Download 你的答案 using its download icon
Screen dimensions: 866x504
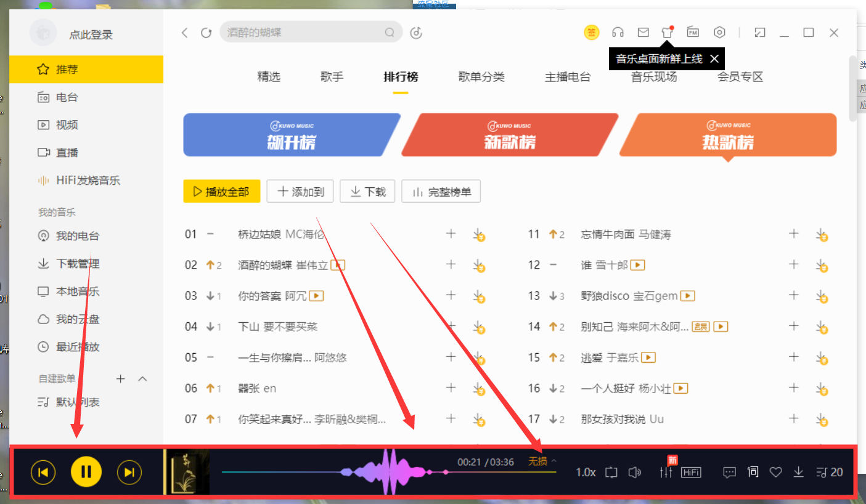pos(478,296)
